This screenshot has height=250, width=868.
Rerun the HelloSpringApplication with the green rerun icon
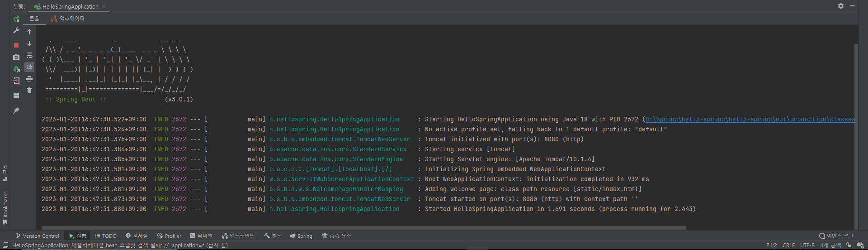[x=16, y=19]
